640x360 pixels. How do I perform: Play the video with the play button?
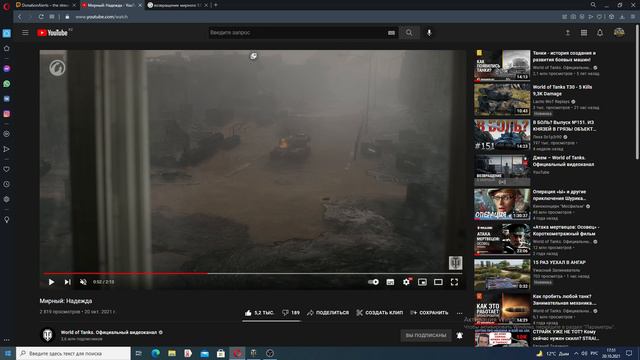[x=51, y=282]
